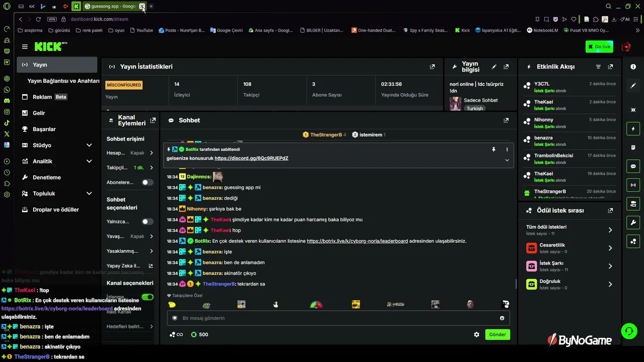The image size is (644, 362).
Task: Open Yayın Bağlantısı ve Anahtarı page
Action: point(63,81)
